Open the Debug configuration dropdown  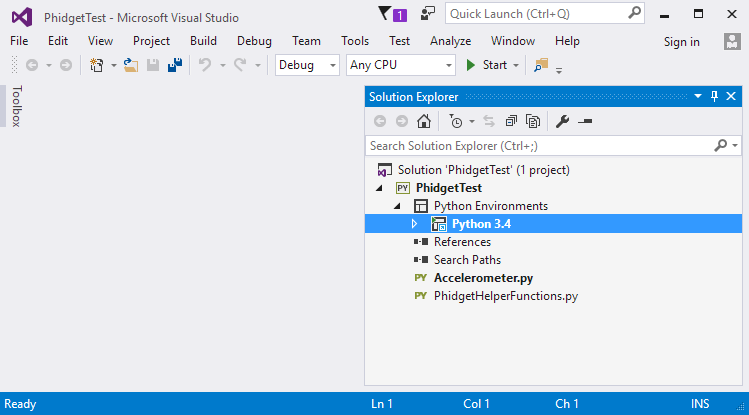[x=307, y=65]
